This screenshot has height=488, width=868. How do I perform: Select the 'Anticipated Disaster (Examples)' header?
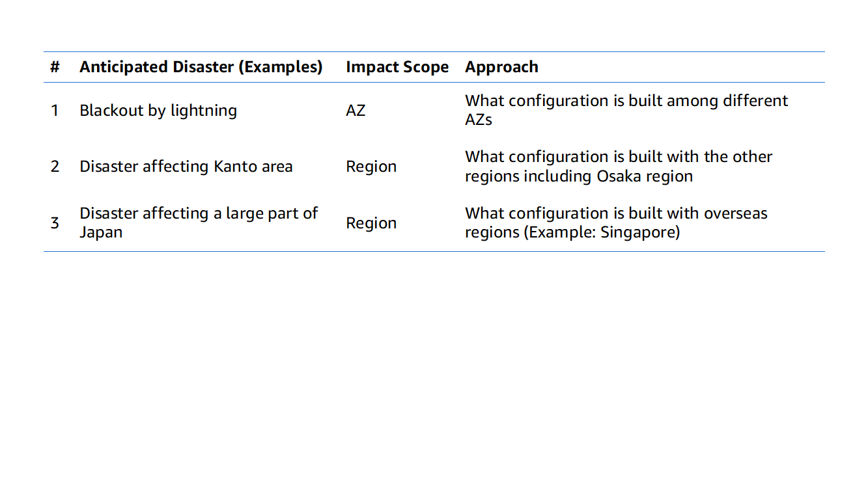tap(201, 67)
